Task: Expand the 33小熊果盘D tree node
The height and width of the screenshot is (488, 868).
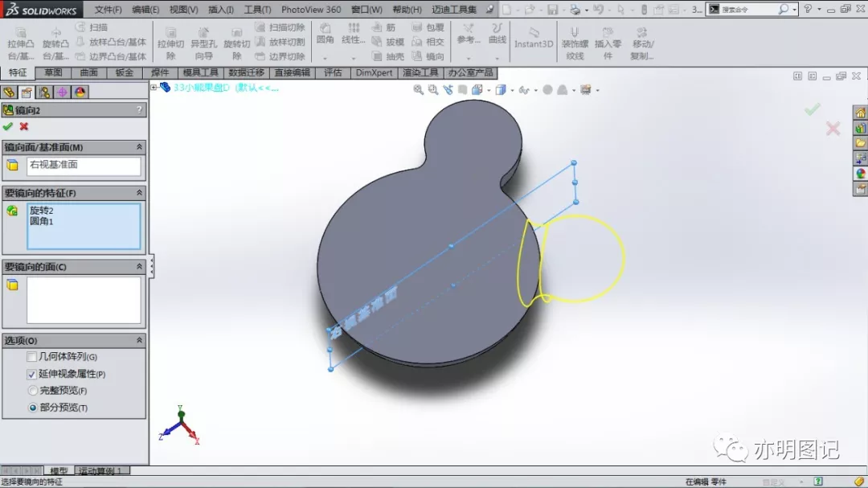Action: (x=154, y=88)
